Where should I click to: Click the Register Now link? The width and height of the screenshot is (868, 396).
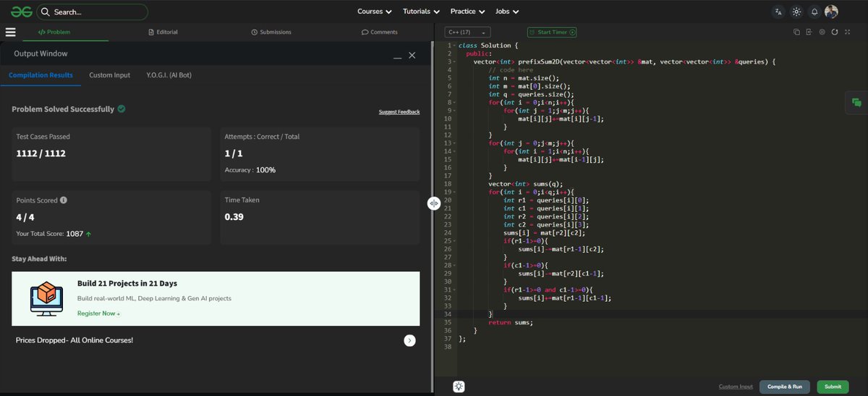pos(98,313)
